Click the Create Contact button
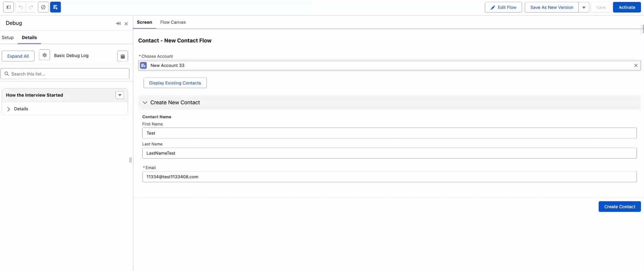This screenshot has height=271, width=644. tap(619, 207)
